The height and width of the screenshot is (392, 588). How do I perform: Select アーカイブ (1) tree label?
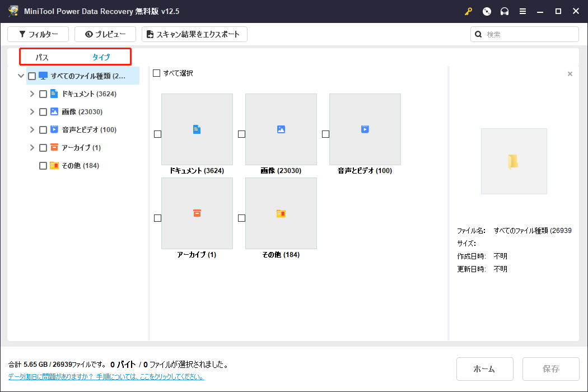coord(81,148)
